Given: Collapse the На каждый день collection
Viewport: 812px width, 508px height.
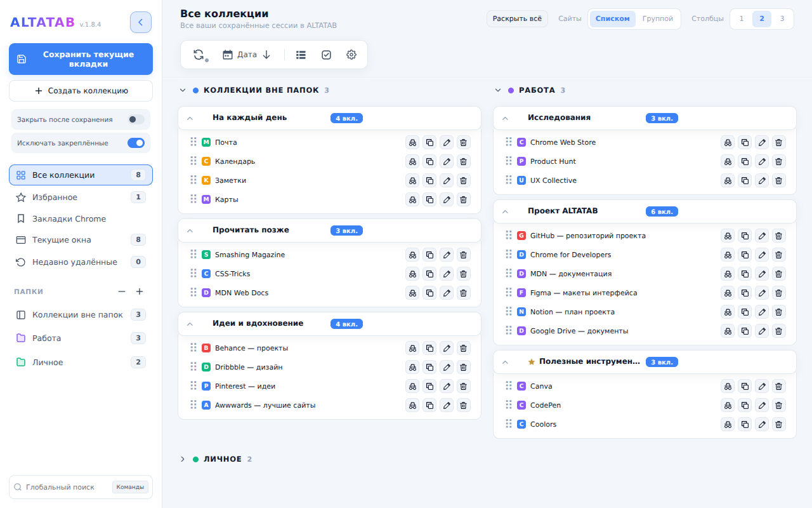Looking at the screenshot, I should (x=190, y=118).
